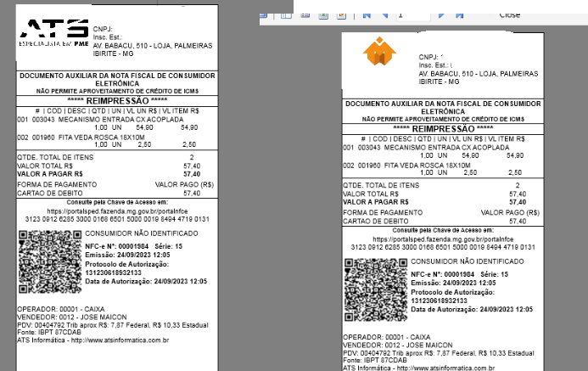Go to the first page arrow

[x=367, y=15]
